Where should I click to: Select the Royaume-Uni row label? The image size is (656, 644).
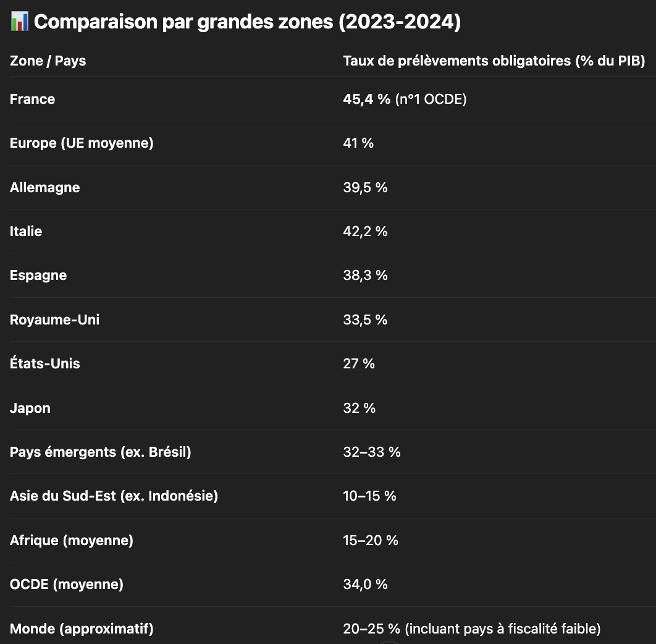coord(54,320)
